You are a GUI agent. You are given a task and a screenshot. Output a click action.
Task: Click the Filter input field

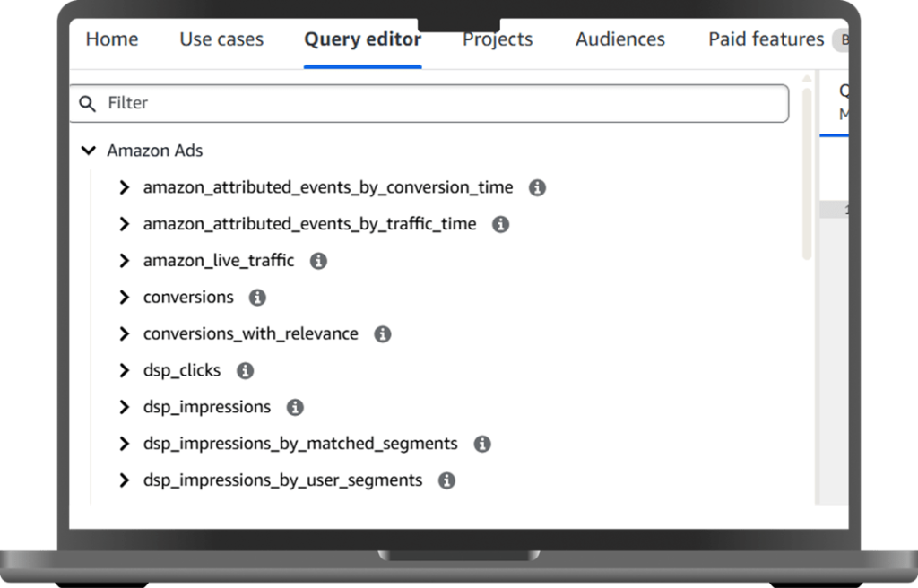[429, 104]
